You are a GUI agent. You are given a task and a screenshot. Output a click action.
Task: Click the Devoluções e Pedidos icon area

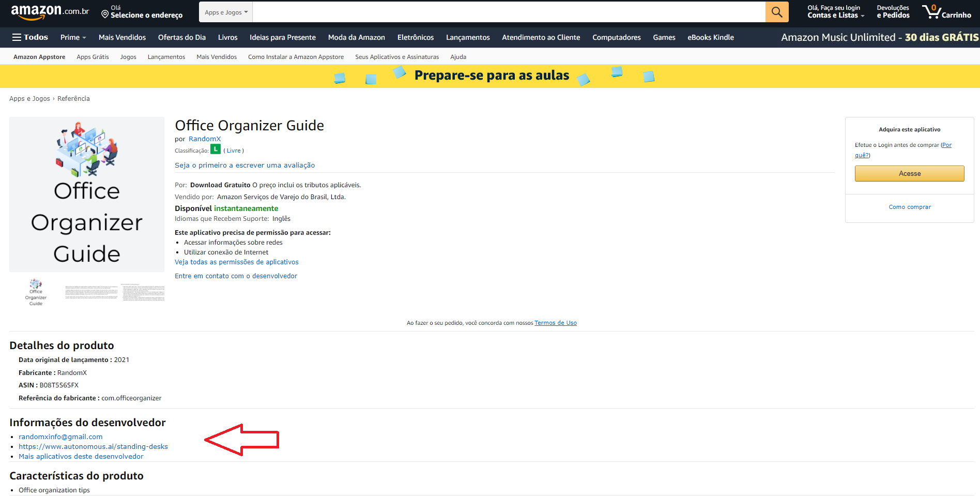[x=893, y=11]
